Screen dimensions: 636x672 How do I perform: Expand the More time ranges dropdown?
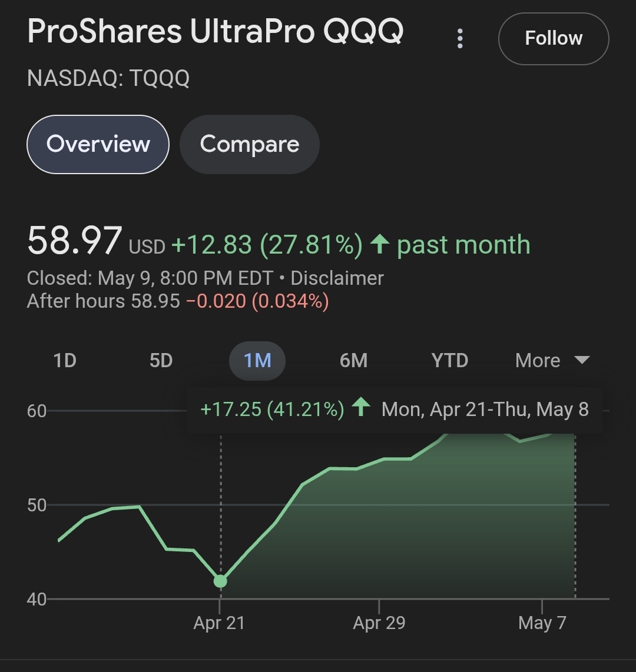coord(552,361)
